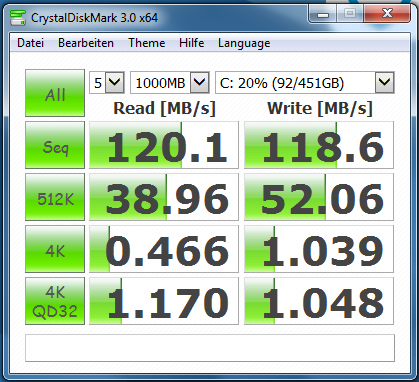Run the 4K benchmark test

point(55,249)
